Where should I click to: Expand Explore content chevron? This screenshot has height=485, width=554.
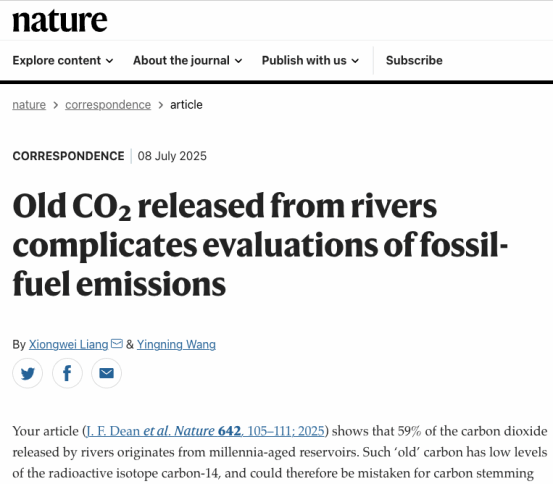tap(110, 61)
